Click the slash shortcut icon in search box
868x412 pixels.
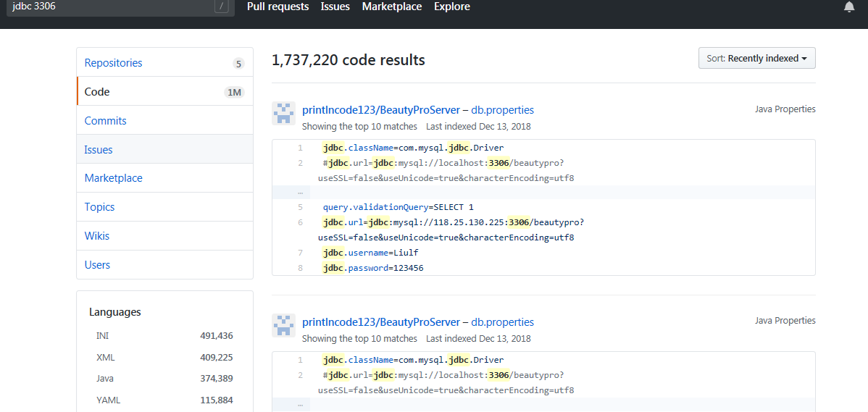tap(221, 7)
